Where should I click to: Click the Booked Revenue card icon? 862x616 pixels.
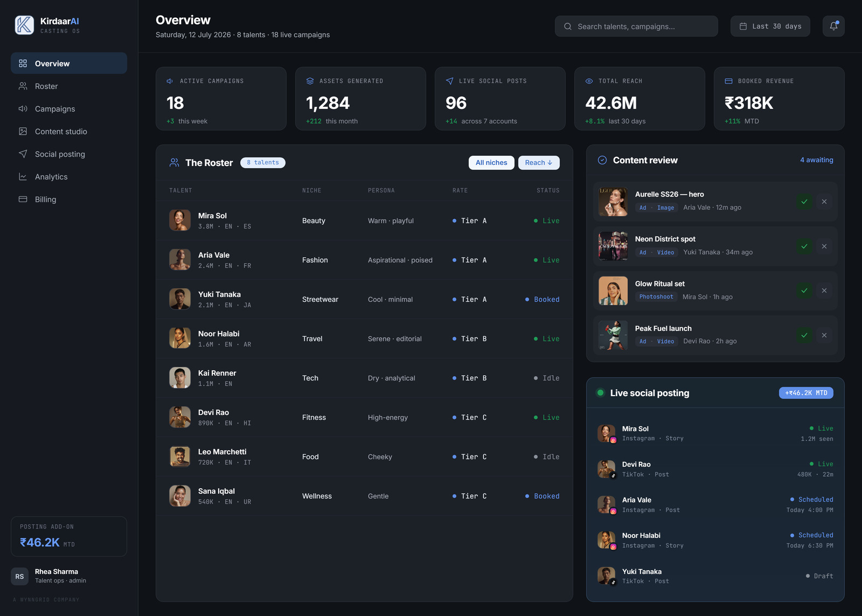click(x=728, y=81)
